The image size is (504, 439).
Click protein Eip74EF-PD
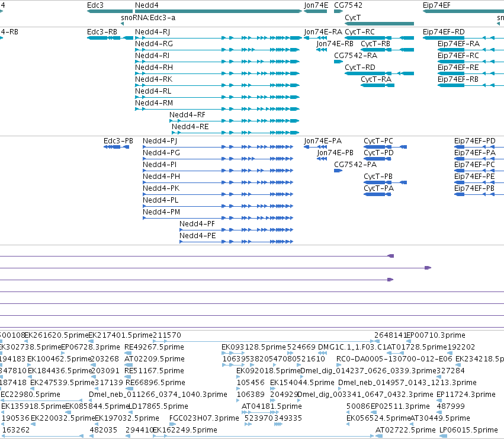coord(475,141)
